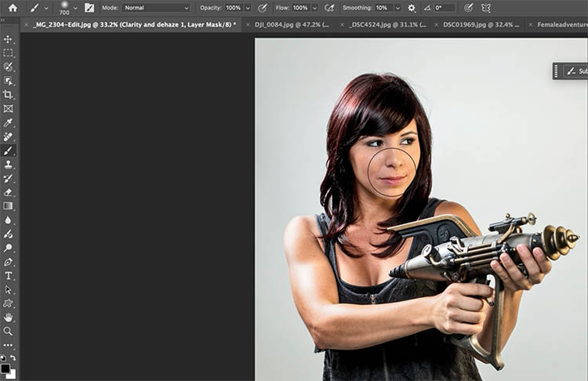The width and height of the screenshot is (588, 381).
Task: Switch to the DSC01969.jpg document tab
Action: [x=476, y=24]
